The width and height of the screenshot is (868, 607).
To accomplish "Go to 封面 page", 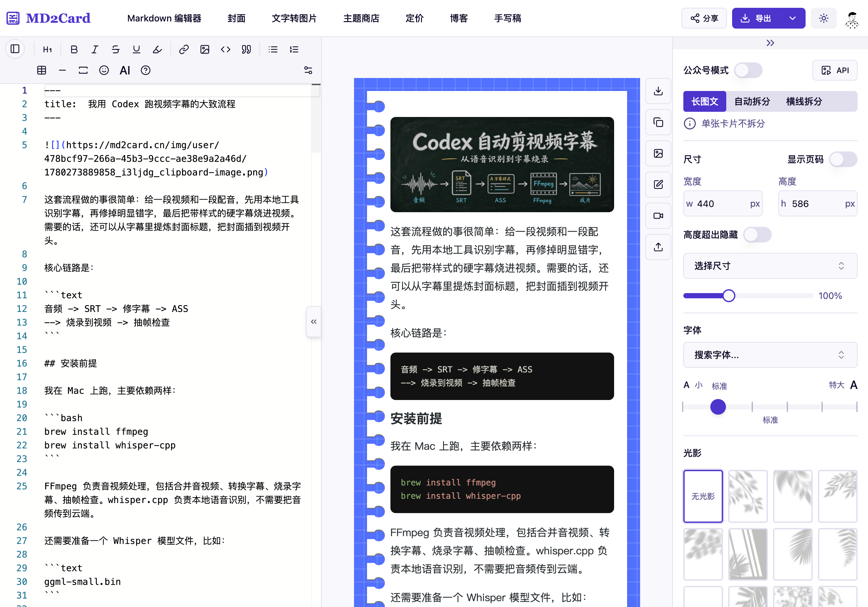I will tap(237, 18).
